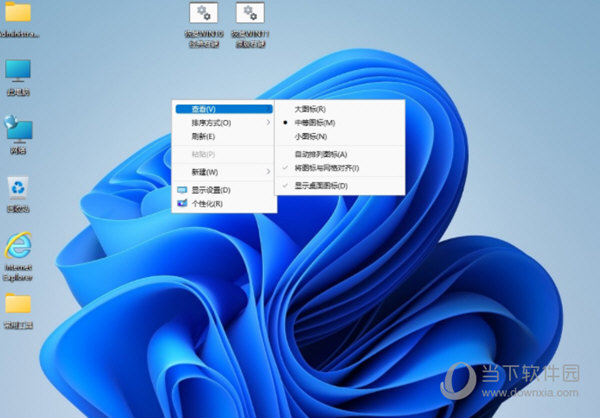The height and width of the screenshot is (418, 600).
Task: Open 显示设置(D) display settings
Action: coord(224,190)
